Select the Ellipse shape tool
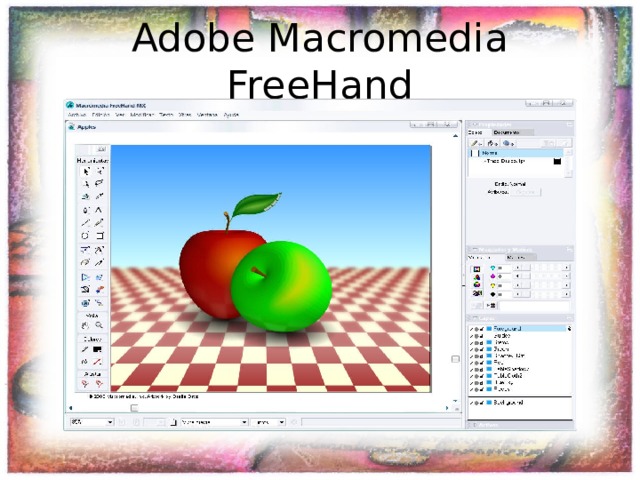Screen dimensions: 640x480 click(x=85, y=236)
